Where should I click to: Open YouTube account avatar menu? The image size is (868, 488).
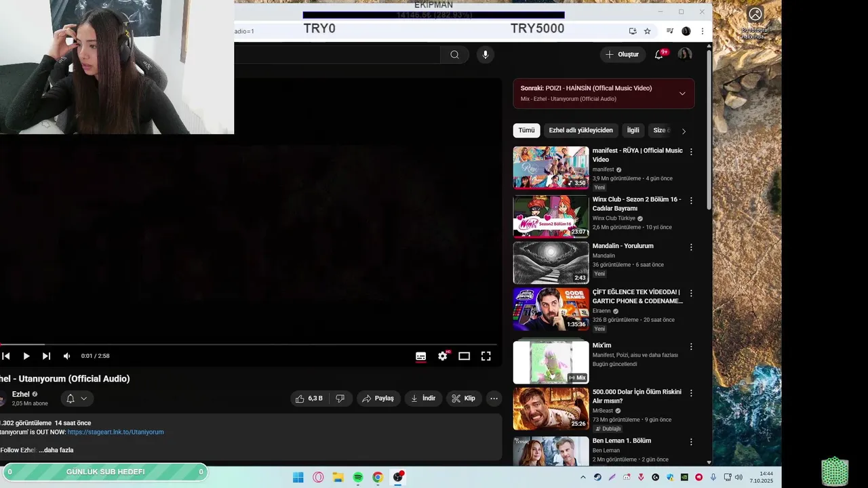pyautogui.click(x=685, y=54)
